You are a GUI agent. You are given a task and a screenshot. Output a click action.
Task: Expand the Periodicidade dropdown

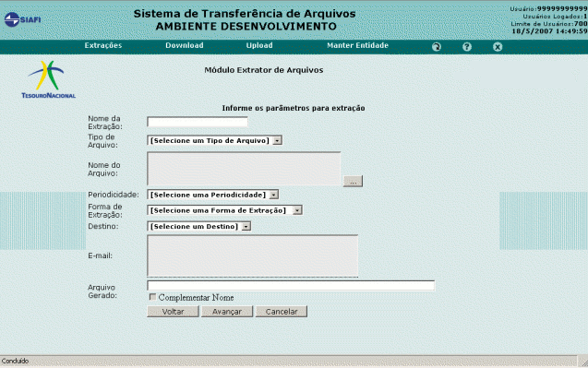pyautogui.click(x=212, y=195)
